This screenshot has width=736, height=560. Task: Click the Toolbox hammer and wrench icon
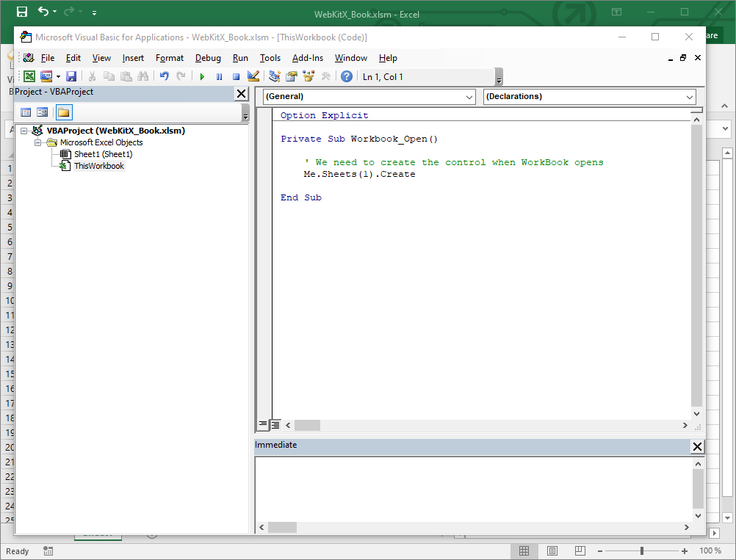tap(325, 76)
